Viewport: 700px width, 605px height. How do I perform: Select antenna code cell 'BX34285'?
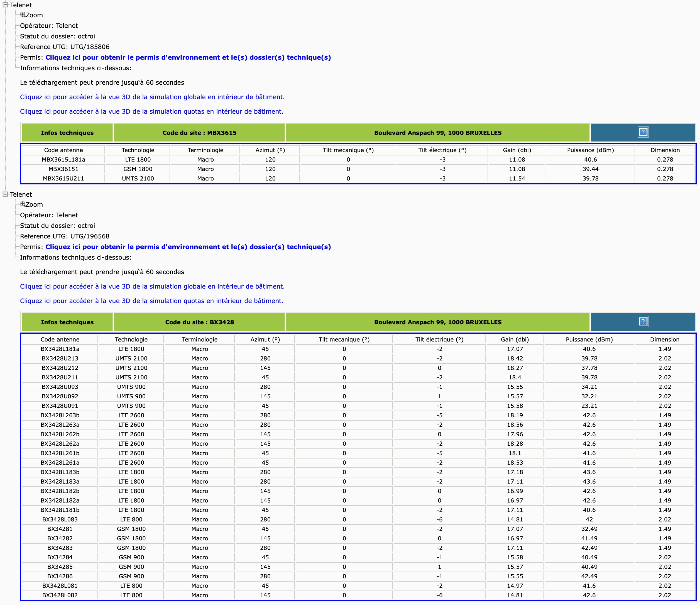click(x=60, y=567)
